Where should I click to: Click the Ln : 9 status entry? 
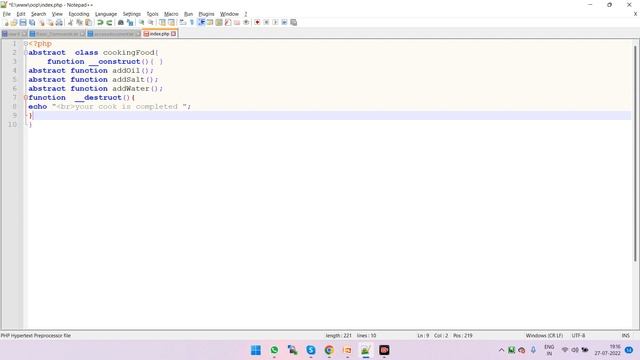click(423, 336)
